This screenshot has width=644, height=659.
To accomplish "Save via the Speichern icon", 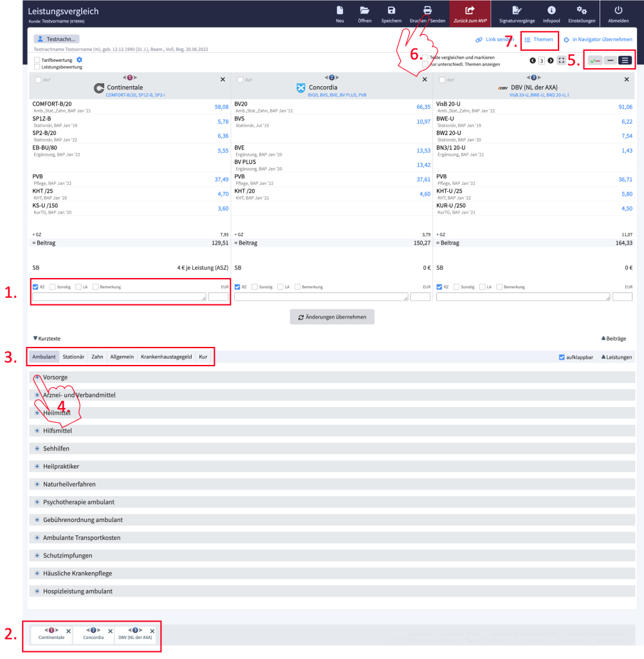I will point(391,10).
